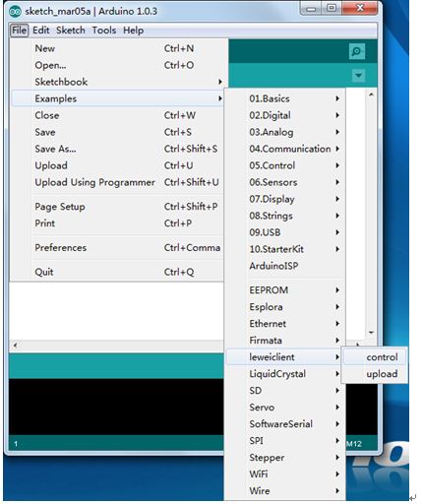The image size is (423, 504).
Task: Click editor scrollbar down arrow
Action: [371, 333]
